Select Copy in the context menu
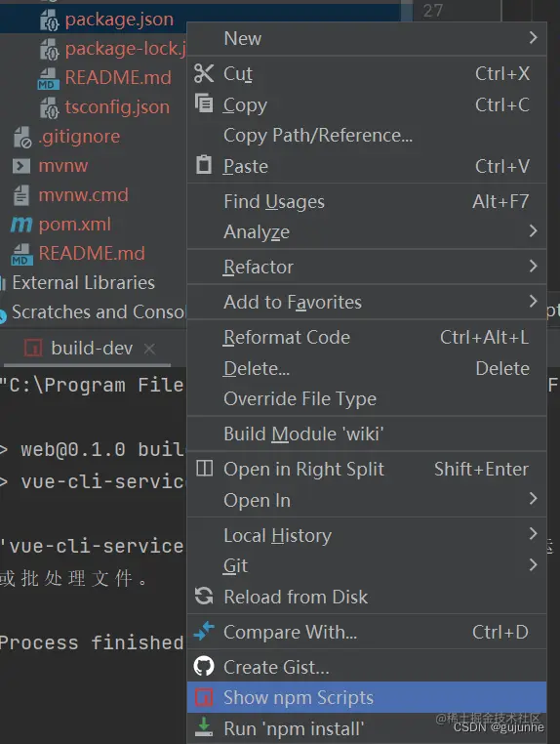 [x=367, y=104]
